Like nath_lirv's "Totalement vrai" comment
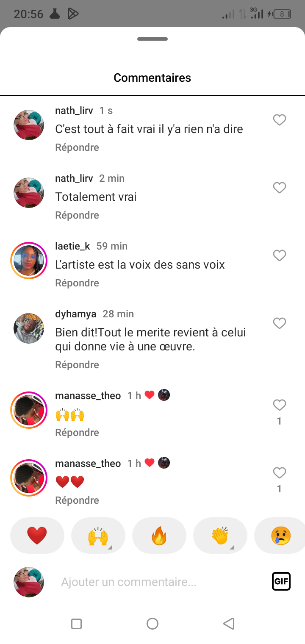This screenshot has height=644, width=305. click(x=279, y=188)
